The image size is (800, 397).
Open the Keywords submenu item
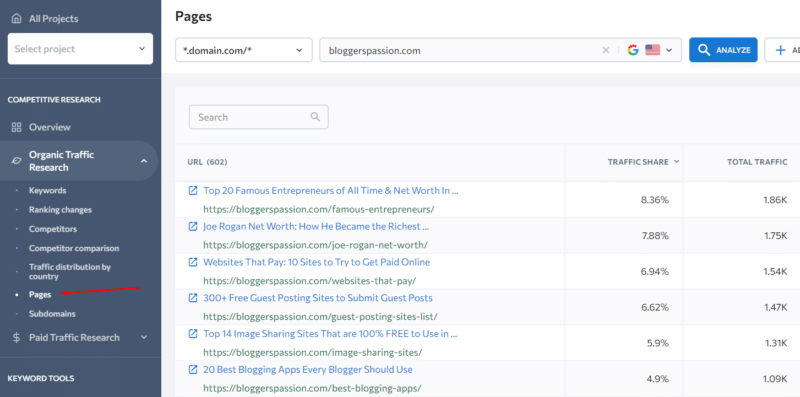coord(47,190)
